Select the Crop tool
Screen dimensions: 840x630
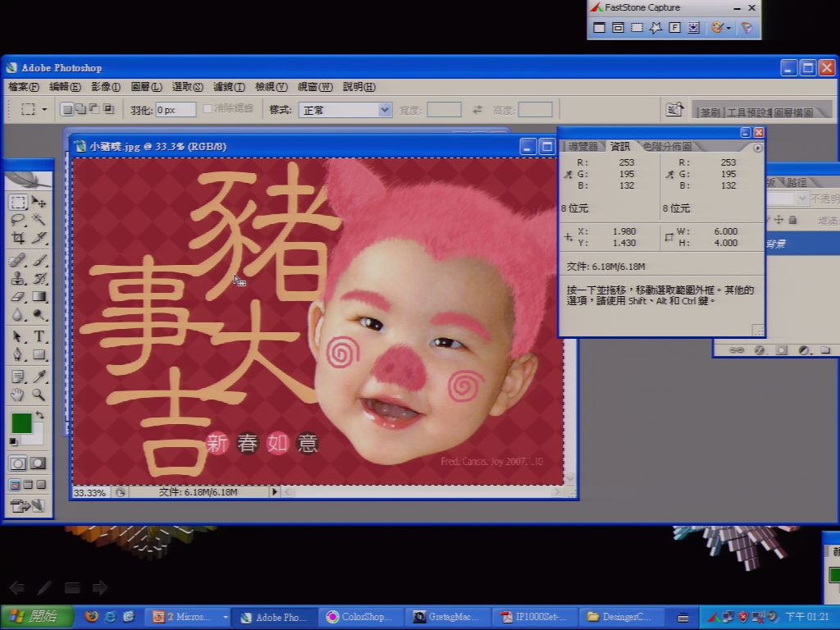pyautogui.click(x=17, y=238)
